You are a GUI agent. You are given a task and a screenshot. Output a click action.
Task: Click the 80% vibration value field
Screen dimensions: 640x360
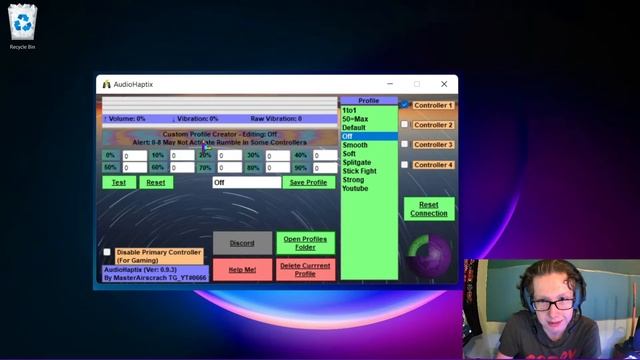[x=278, y=167]
